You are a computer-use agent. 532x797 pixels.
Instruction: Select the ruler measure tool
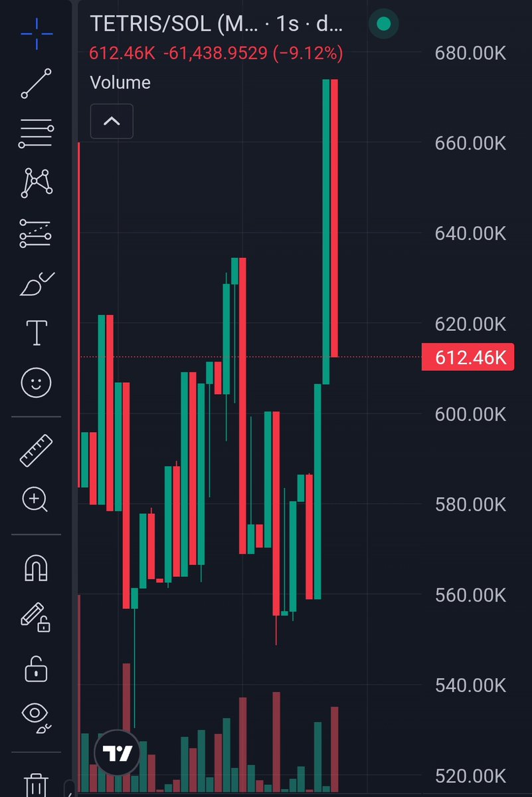36,450
